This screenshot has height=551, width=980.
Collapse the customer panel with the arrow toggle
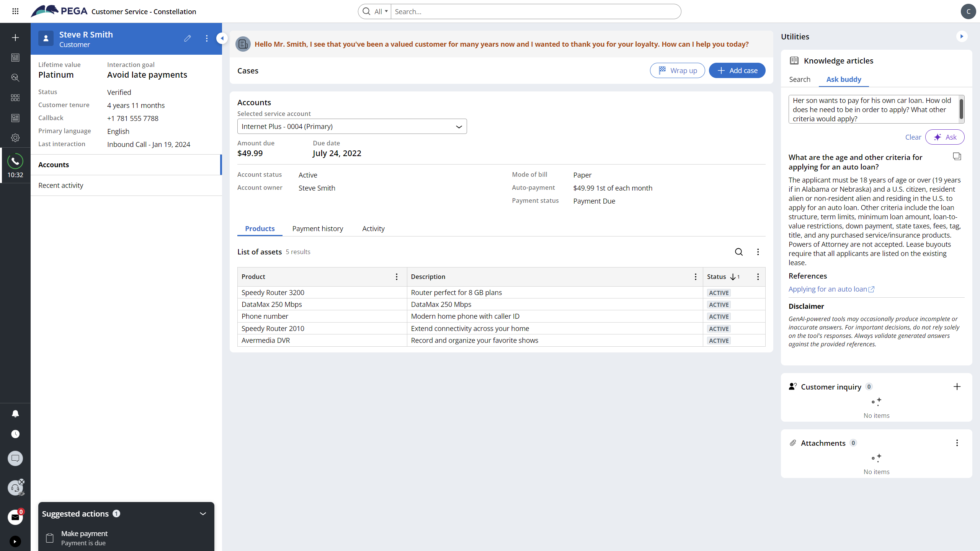pyautogui.click(x=222, y=38)
